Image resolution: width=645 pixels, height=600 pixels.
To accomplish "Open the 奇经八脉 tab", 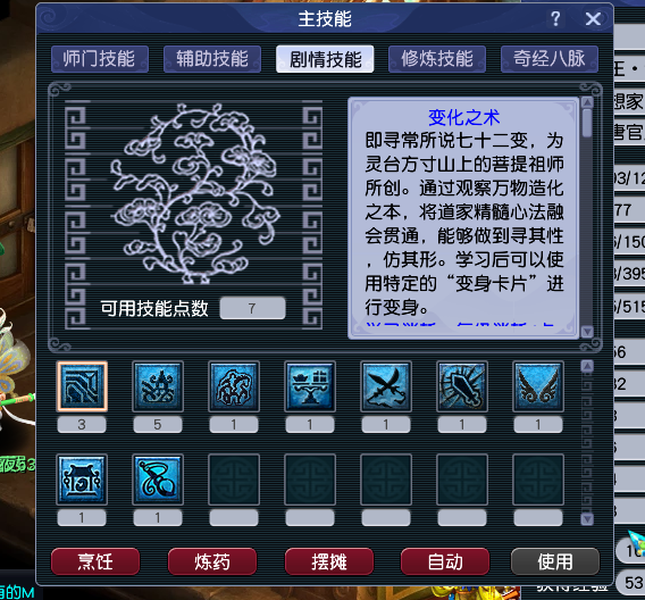I will (550, 59).
